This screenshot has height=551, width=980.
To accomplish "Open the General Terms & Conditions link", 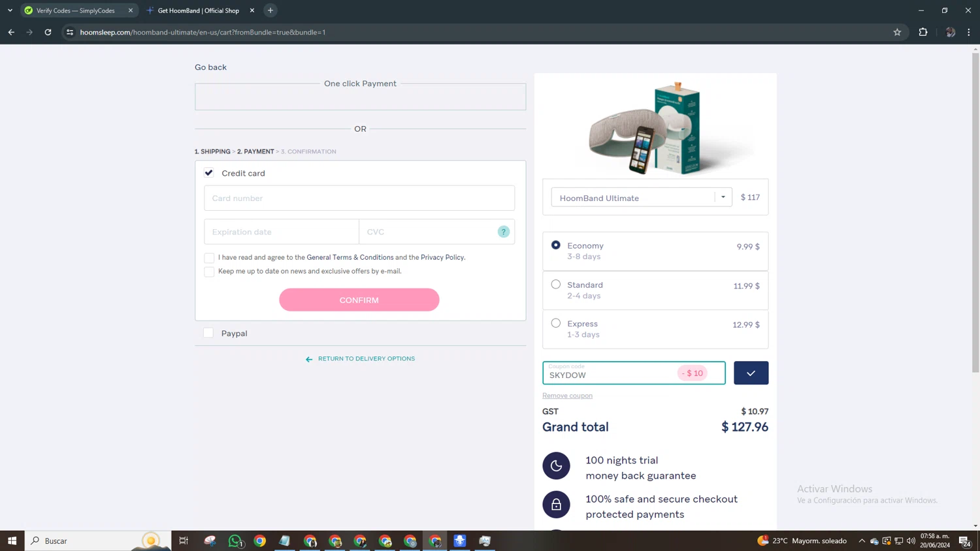I will (x=350, y=257).
